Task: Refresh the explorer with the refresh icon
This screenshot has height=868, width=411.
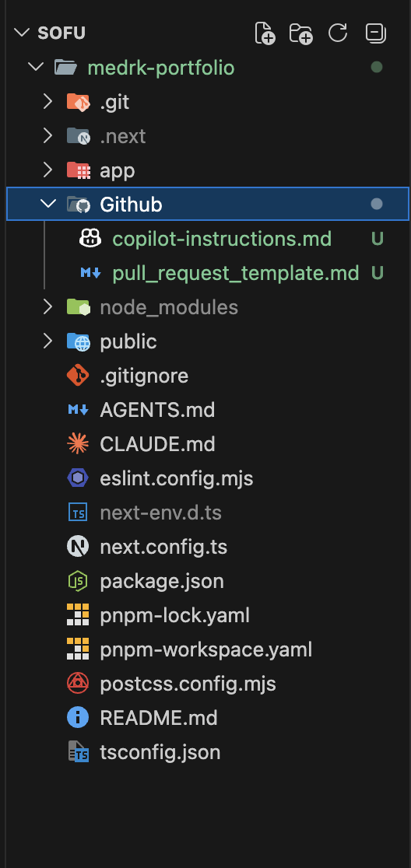Action: tap(338, 33)
